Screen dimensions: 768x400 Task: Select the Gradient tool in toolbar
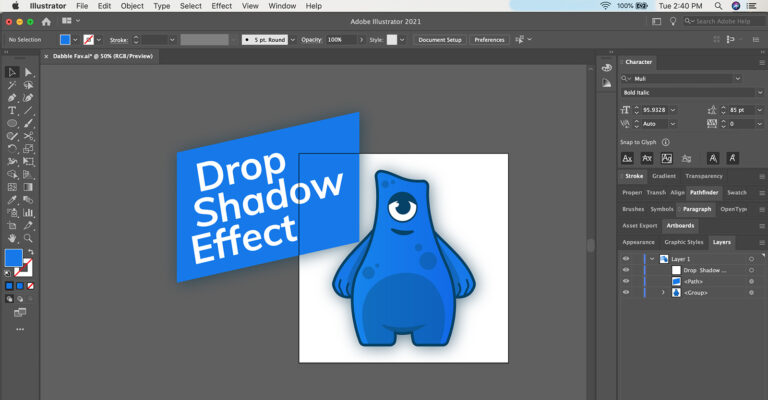[x=28, y=187]
